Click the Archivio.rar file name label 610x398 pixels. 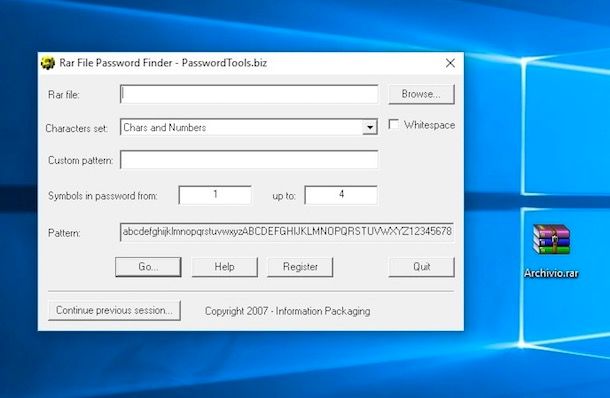click(x=551, y=274)
